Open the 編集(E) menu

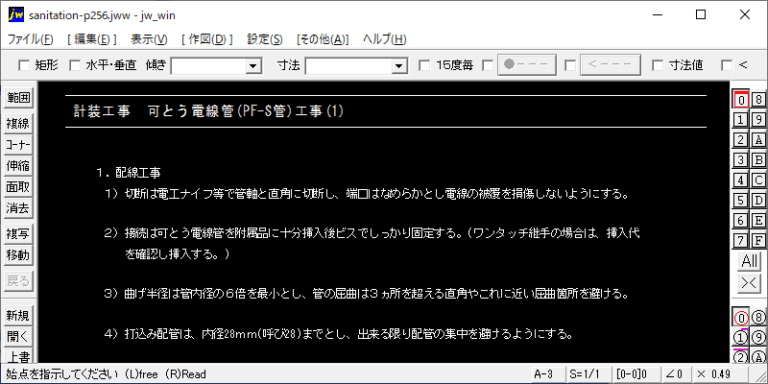[92, 40]
